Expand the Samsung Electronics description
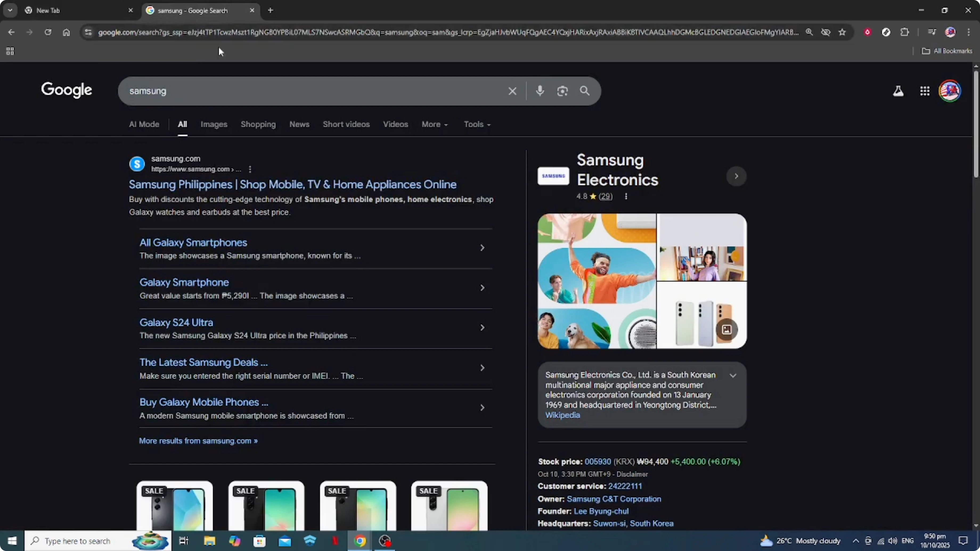This screenshot has width=980, height=551. pyautogui.click(x=733, y=376)
